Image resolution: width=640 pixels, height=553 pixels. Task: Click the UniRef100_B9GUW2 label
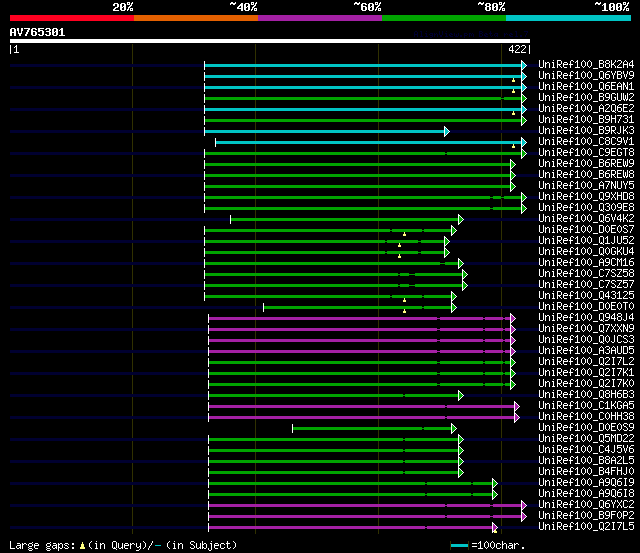click(x=586, y=98)
